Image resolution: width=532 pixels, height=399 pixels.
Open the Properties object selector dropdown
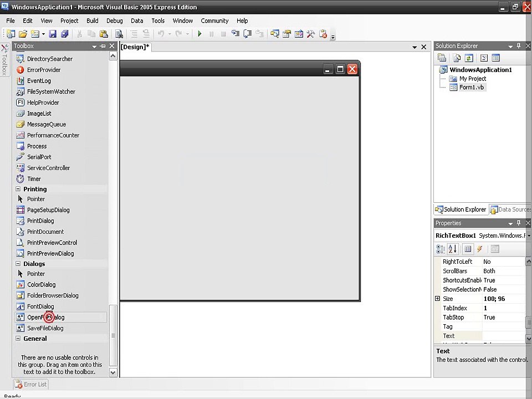click(x=529, y=236)
